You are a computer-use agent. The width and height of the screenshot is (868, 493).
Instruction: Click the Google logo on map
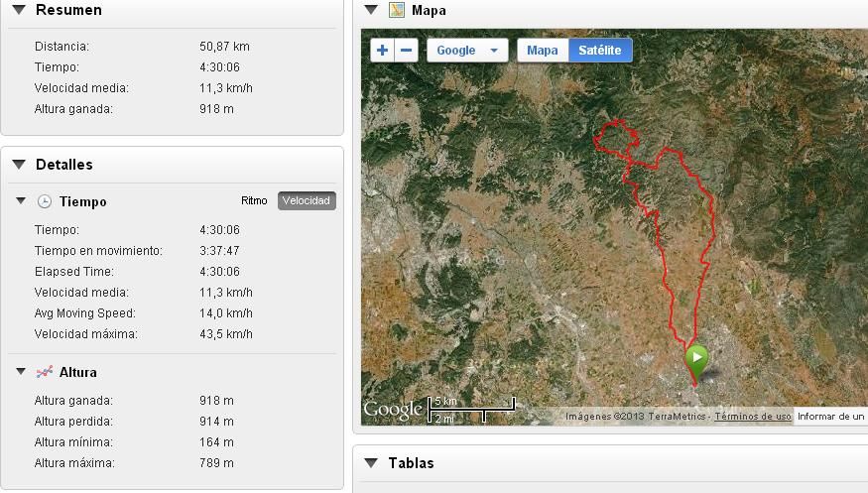393,409
